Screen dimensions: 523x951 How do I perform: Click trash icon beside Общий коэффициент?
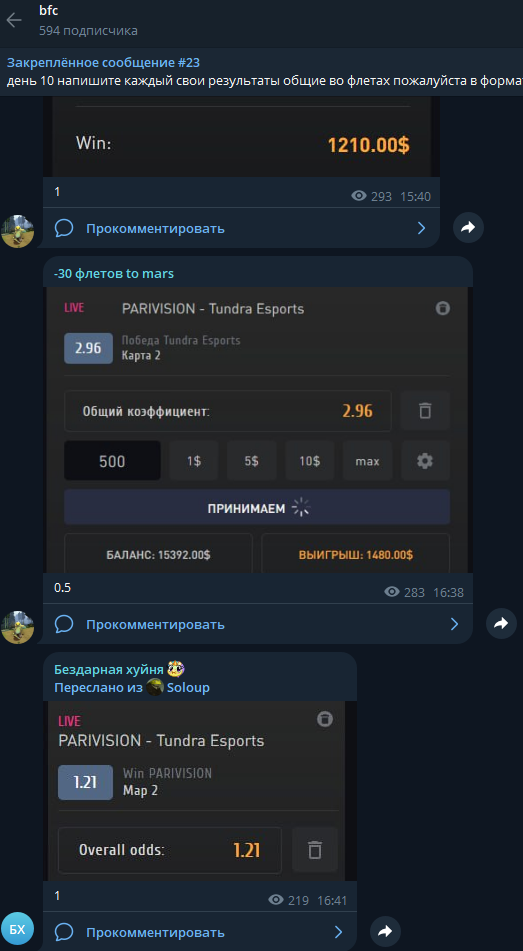425,411
